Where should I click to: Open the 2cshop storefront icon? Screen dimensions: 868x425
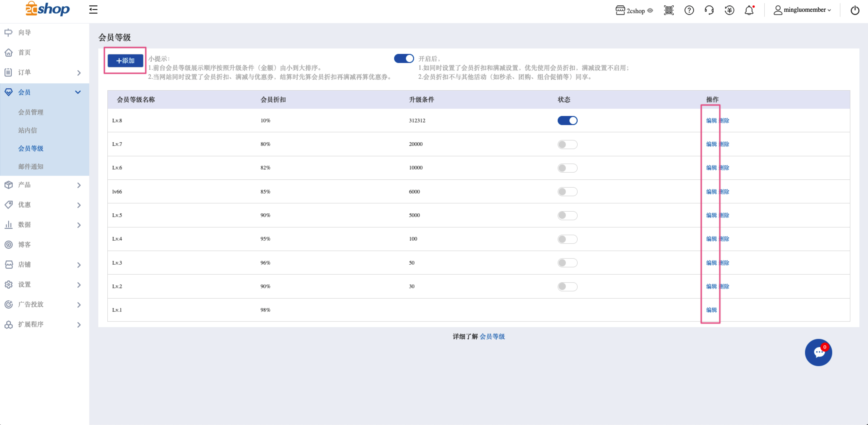tap(620, 10)
